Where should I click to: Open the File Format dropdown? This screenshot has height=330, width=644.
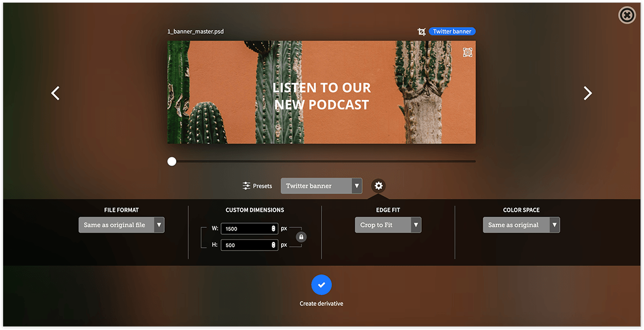tap(121, 225)
